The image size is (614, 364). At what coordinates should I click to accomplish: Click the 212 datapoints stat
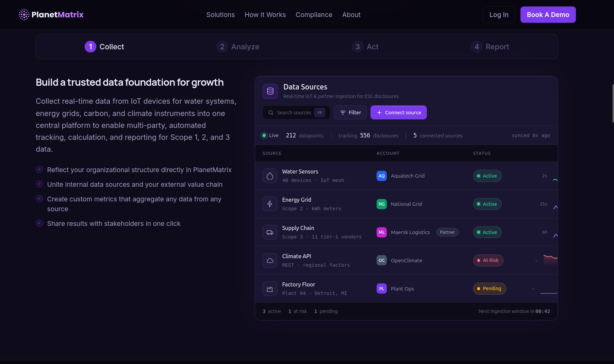[x=305, y=135]
